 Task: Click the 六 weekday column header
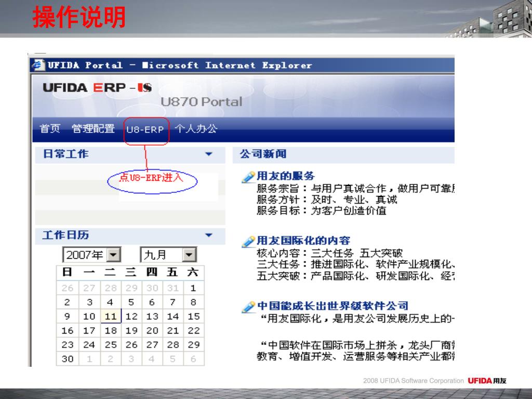(x=193, y=272)
